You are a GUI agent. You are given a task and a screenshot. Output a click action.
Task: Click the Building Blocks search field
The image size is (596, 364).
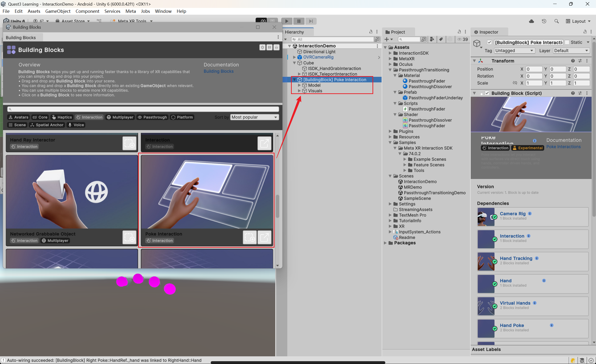click(x=143, y=109)
